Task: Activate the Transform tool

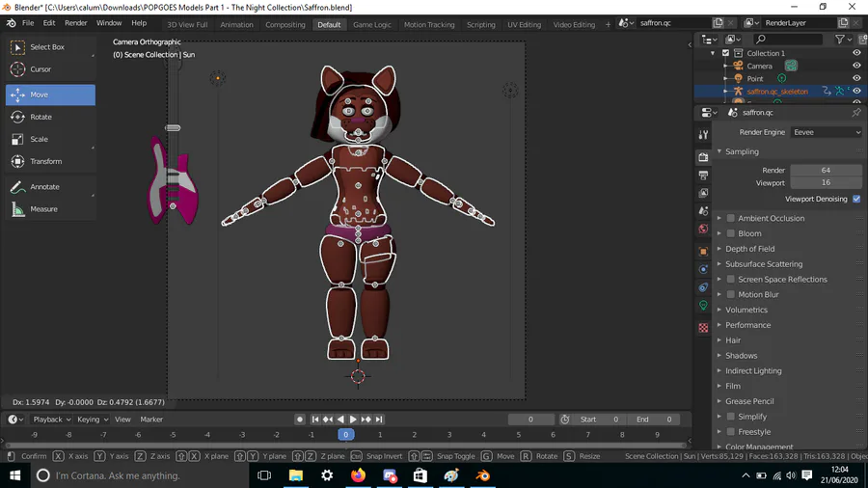Action: 50,161
